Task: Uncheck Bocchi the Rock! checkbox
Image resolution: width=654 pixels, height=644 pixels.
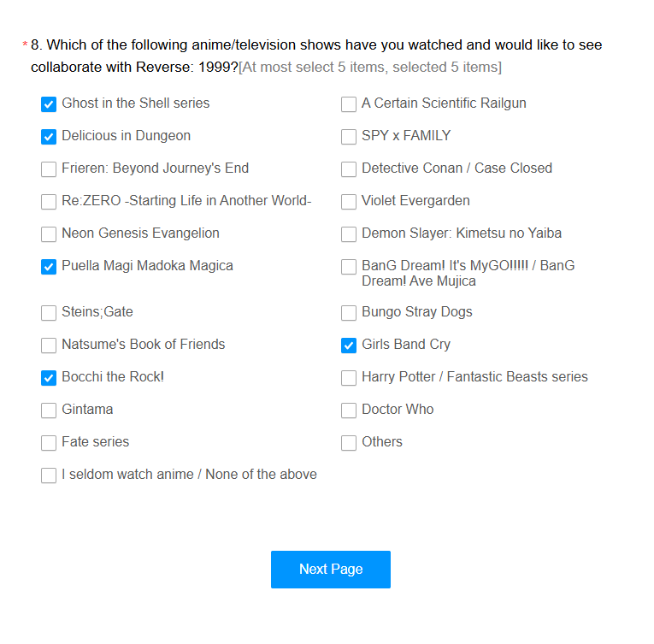Action: point(49,378)
